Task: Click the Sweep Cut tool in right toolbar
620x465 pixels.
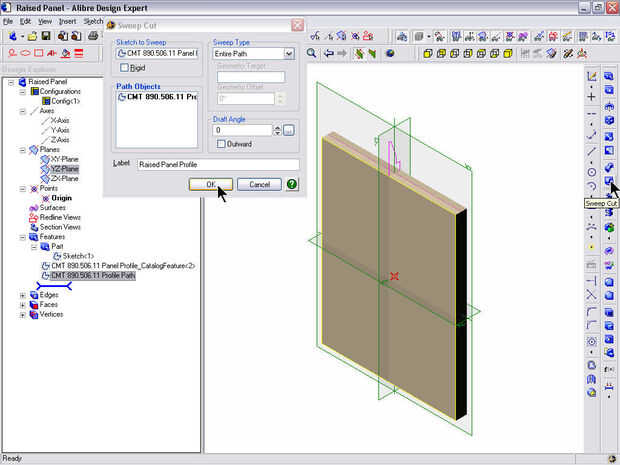Action: point(609,181)
